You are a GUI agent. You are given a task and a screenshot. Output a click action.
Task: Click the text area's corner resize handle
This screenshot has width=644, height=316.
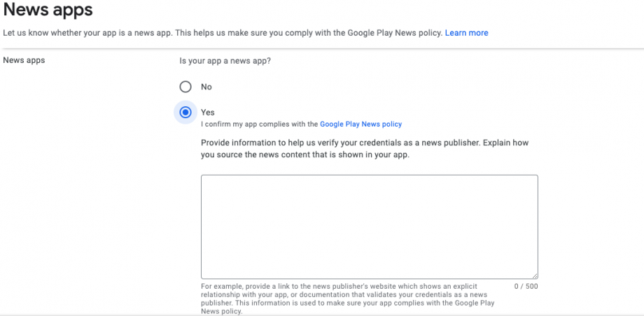pos(534,275)
